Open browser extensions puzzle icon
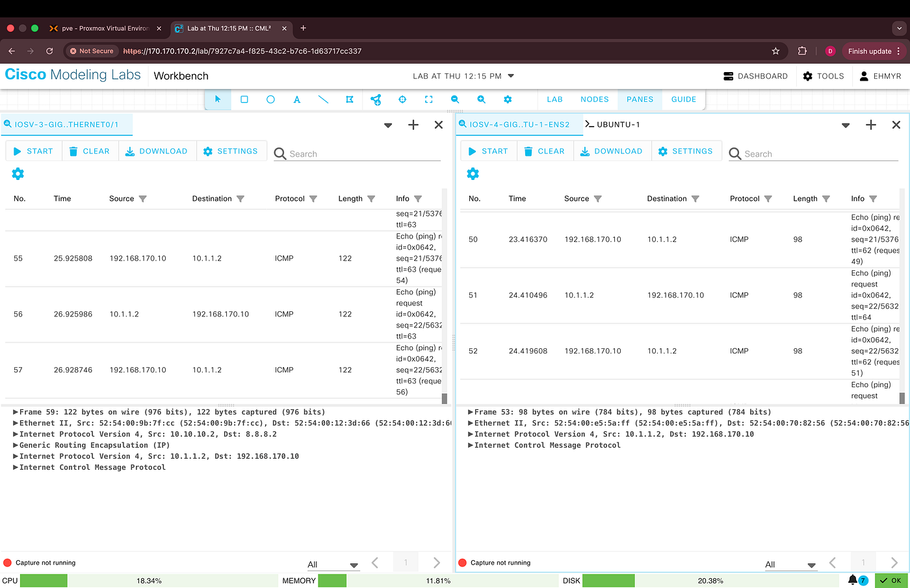The width and height of the screenshot is (910, 588). pos(802,51)
